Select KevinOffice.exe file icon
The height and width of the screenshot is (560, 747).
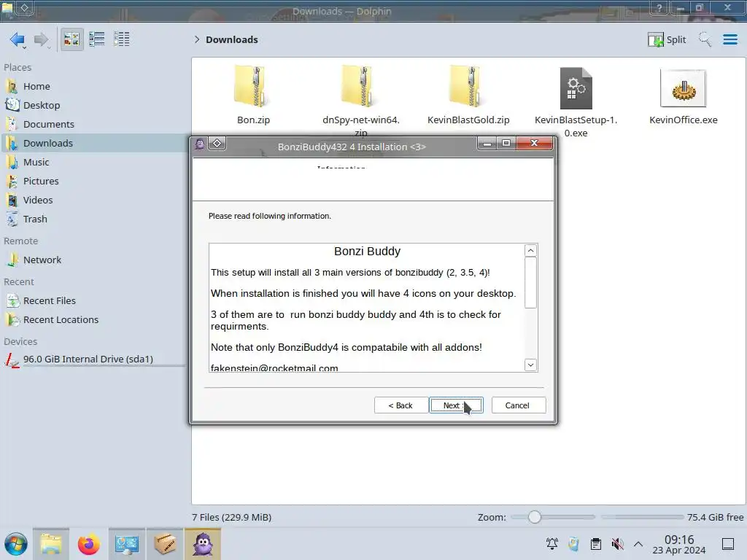tap(683, 88)
